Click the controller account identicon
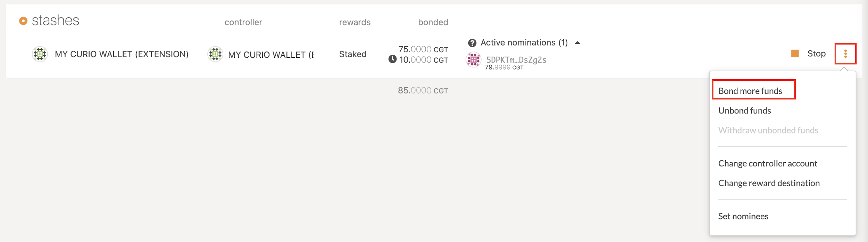Screen dimensions: 868x242 215,54
